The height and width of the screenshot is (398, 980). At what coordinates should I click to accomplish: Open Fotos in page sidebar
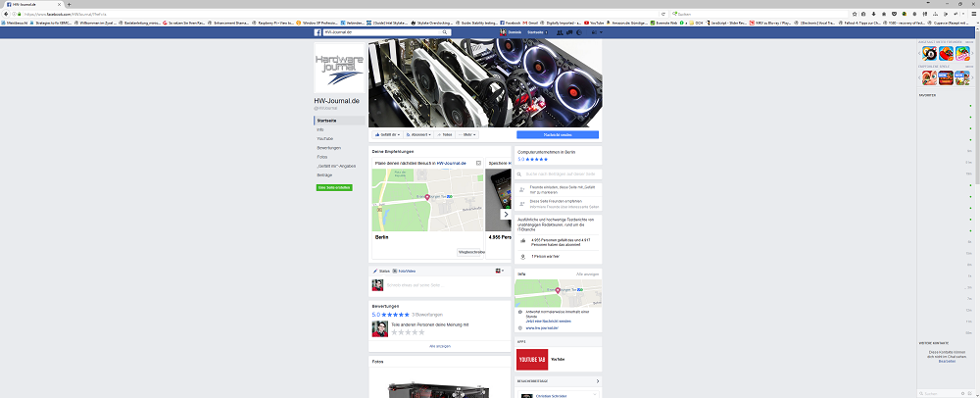(x=321, y=157)
